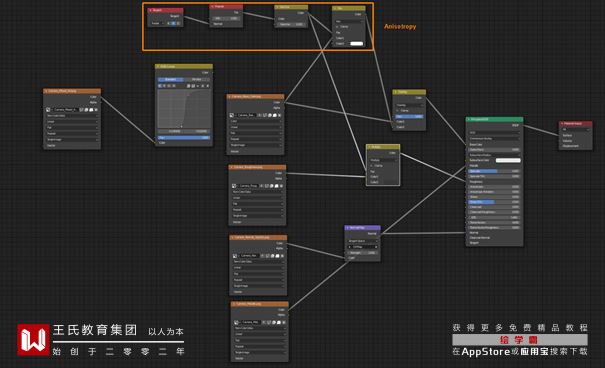605x368 pixels.
Task: Toggle fake user on texture node feeding RGB Curves
Action: [81, 110]
